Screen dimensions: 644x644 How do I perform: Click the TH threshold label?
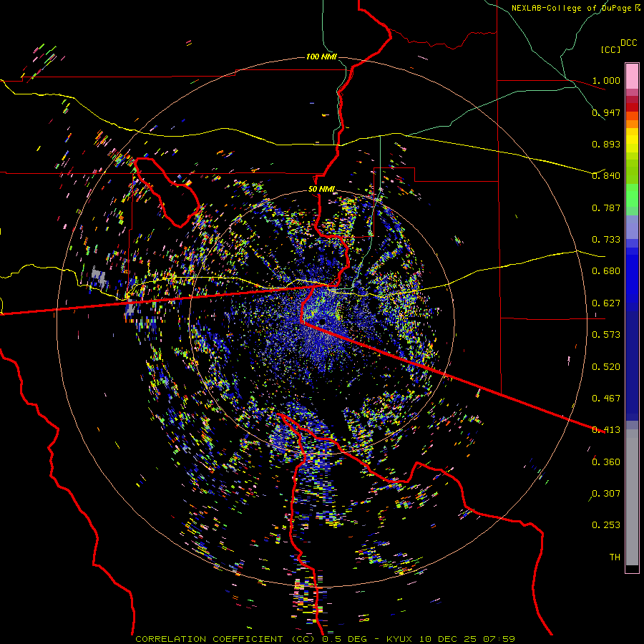click(x=615, y=557)
